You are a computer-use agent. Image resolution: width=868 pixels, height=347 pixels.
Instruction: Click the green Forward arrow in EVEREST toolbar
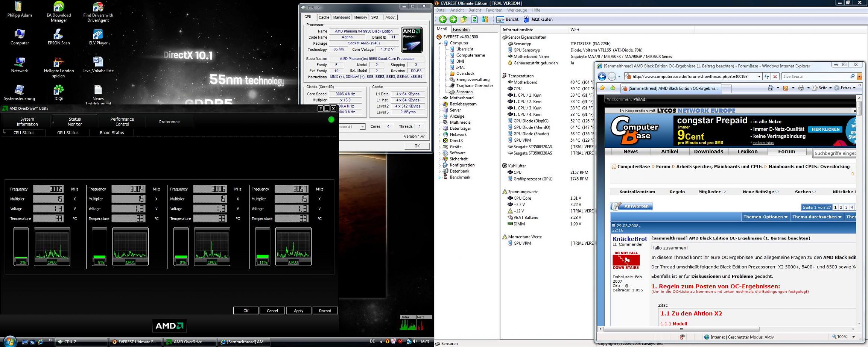point(453,19)
